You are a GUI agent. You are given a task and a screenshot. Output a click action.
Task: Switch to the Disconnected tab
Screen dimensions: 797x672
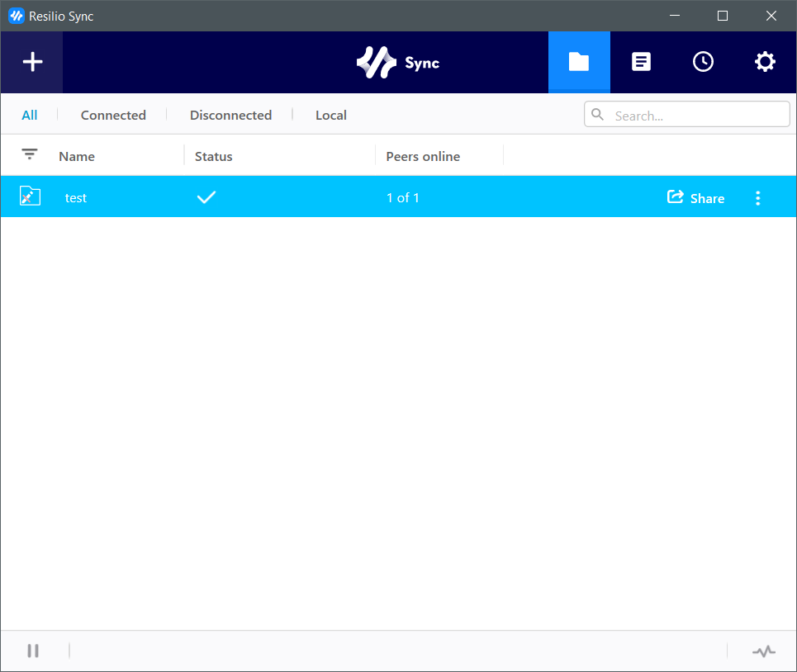230,116
